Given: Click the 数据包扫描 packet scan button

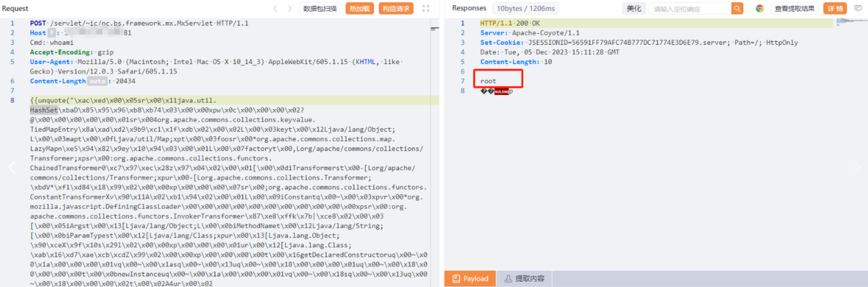Looking at the screenshot, I should (320, 9).
